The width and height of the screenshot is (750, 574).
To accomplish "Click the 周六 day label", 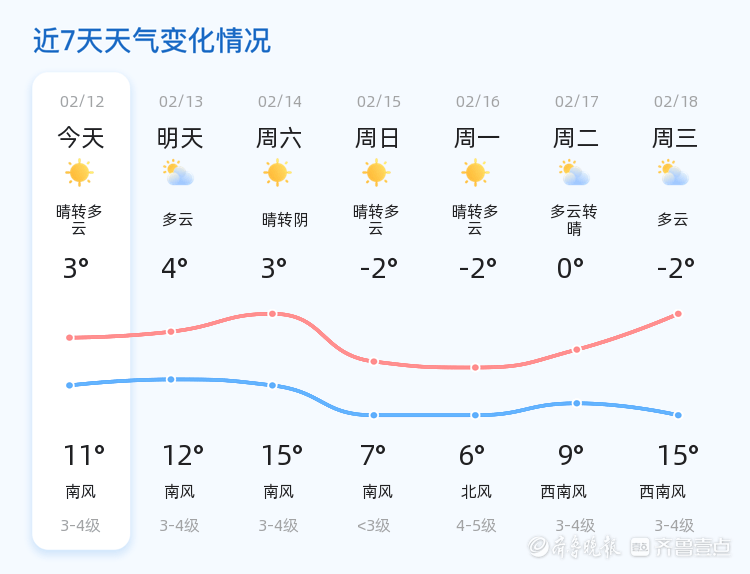I will pos(279,138).
